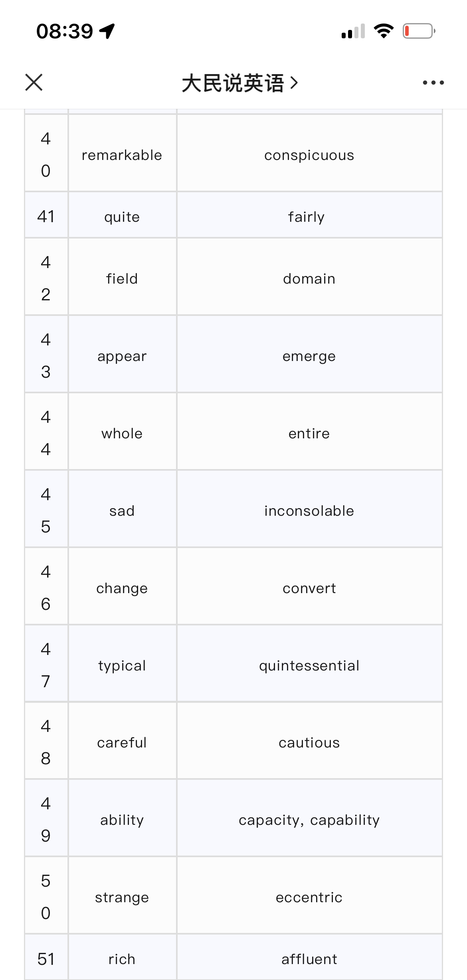Image resolution: width=467 pixels, height=980 pixels.
Task: Tap the word affluent in row 51
Action: [x=309, y=959]
